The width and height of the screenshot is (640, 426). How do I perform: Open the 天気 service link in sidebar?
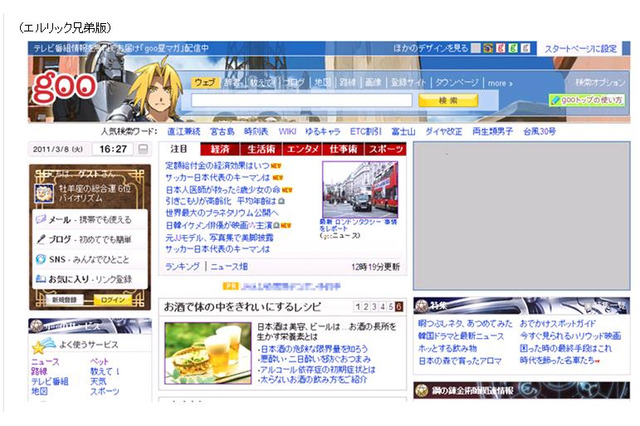click(98, 382)
